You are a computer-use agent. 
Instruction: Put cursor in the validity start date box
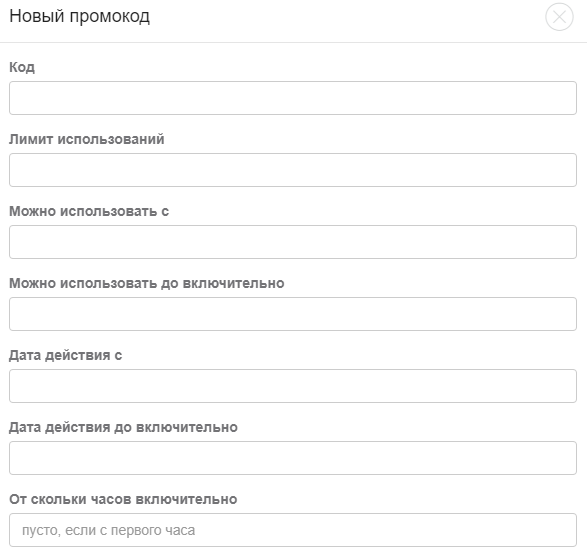tap(293, 386)
